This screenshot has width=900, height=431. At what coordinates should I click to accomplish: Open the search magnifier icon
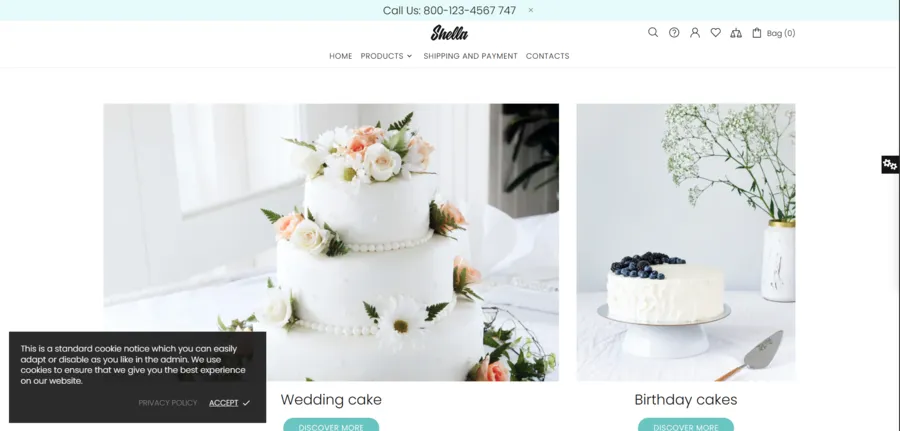tap(653, 33)
